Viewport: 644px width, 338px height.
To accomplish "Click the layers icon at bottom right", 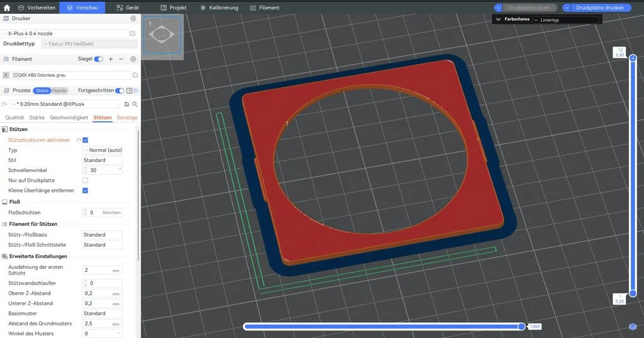I will coord(633,327).
